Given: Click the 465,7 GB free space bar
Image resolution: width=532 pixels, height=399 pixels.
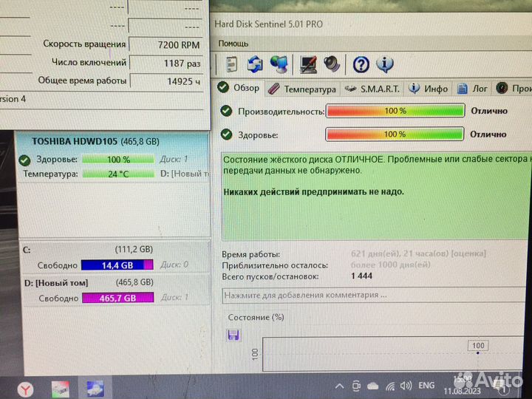Looking at the screenshot, I should (117, 298).
